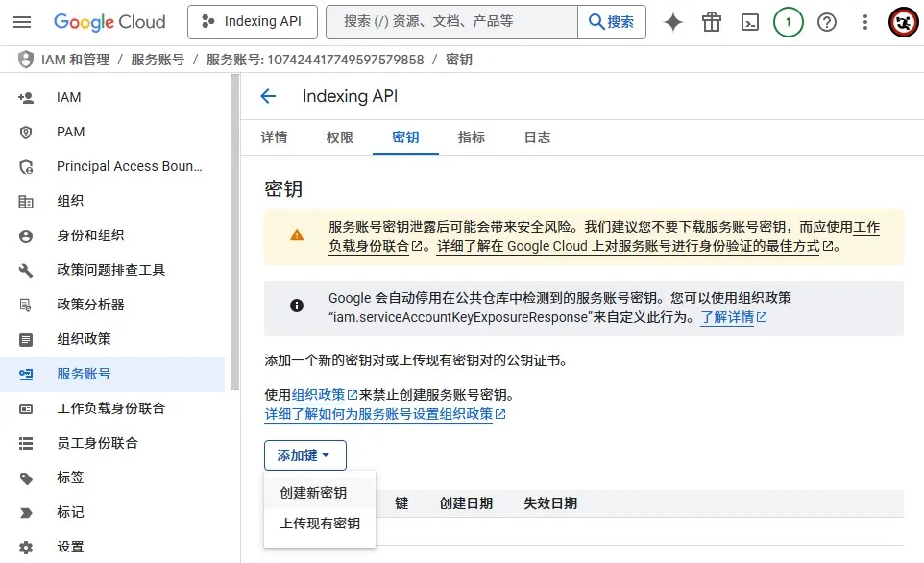Click the 失效日期 column header
This screenshot has width=924, height=563.
tap(550, 503)
